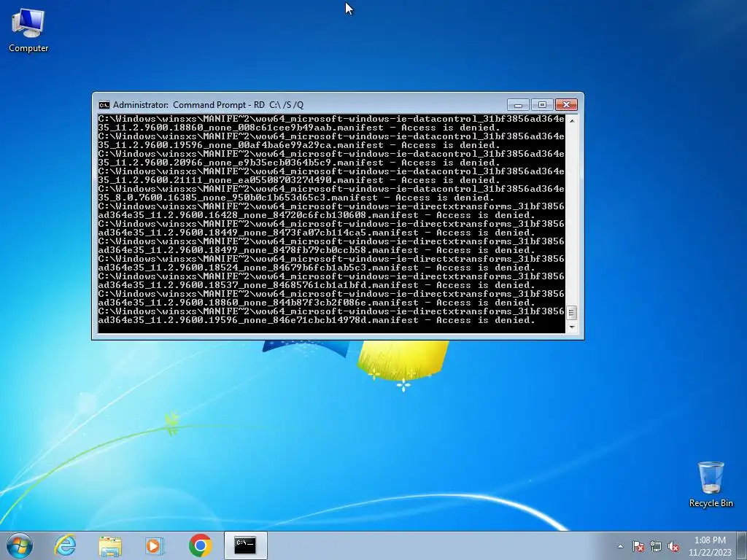Click line containing 84685761cb1a1bfd.manifest

[317, 285]
